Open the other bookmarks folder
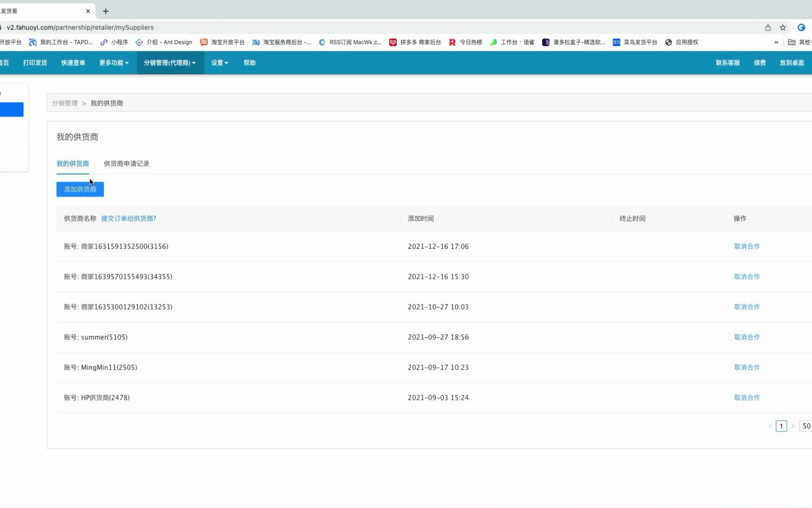 point(799,42)
